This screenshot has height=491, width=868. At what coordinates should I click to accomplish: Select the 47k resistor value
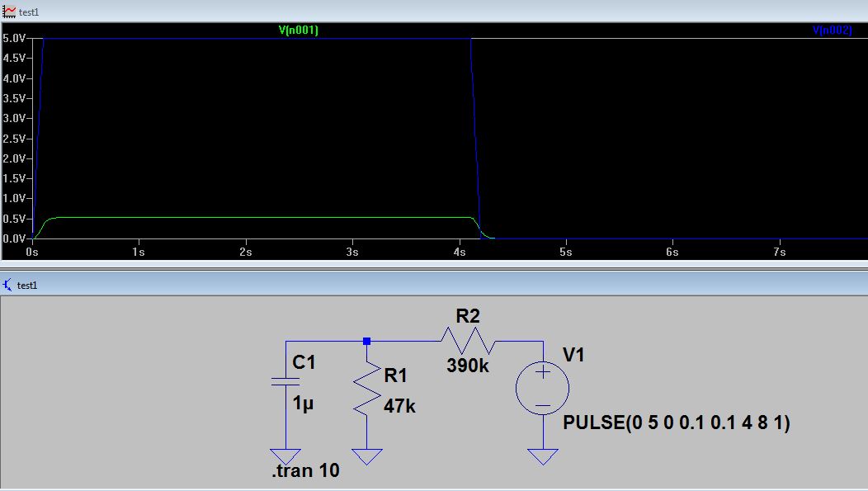399,406
